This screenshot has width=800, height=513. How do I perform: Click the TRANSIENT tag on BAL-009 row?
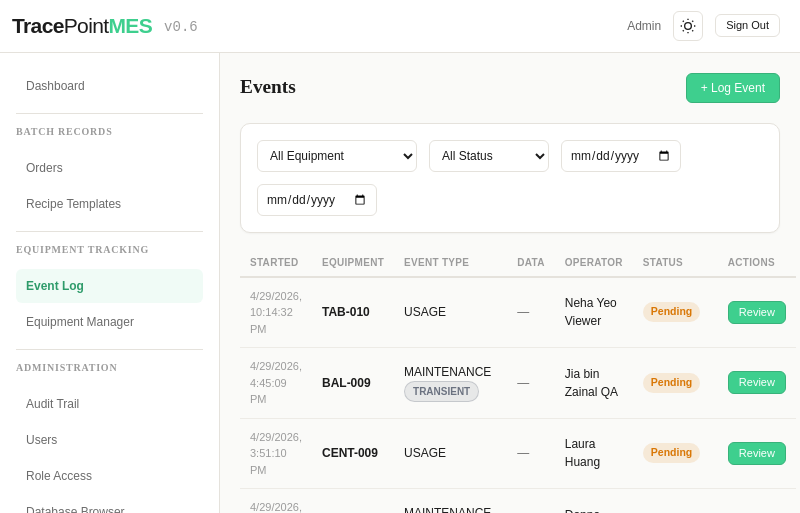[x=441, y=392]
